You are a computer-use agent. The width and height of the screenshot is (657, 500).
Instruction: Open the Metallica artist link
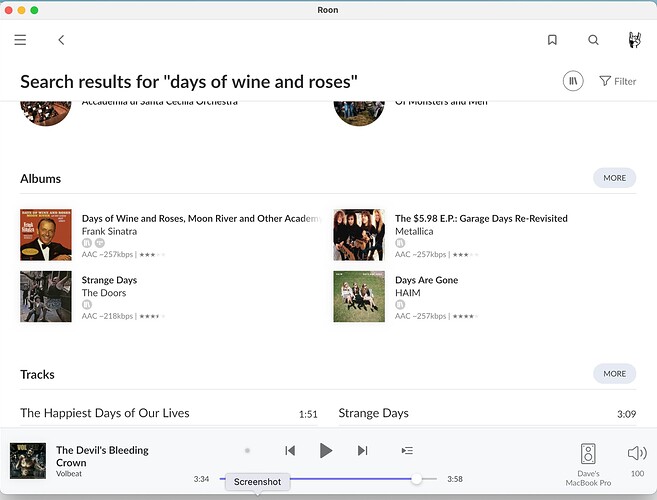tap(414, 231)
